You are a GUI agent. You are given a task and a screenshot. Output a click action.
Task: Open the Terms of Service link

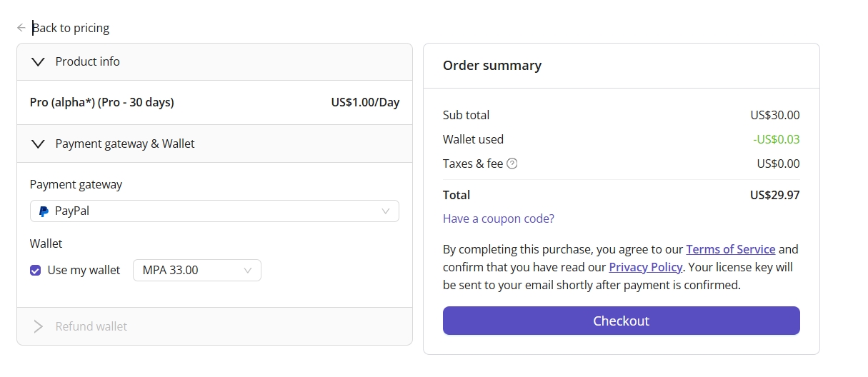tap(730, 249)
